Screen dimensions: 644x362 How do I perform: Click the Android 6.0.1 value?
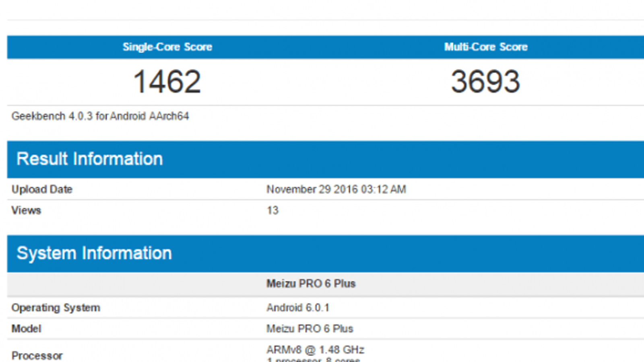tap(298, 308)
